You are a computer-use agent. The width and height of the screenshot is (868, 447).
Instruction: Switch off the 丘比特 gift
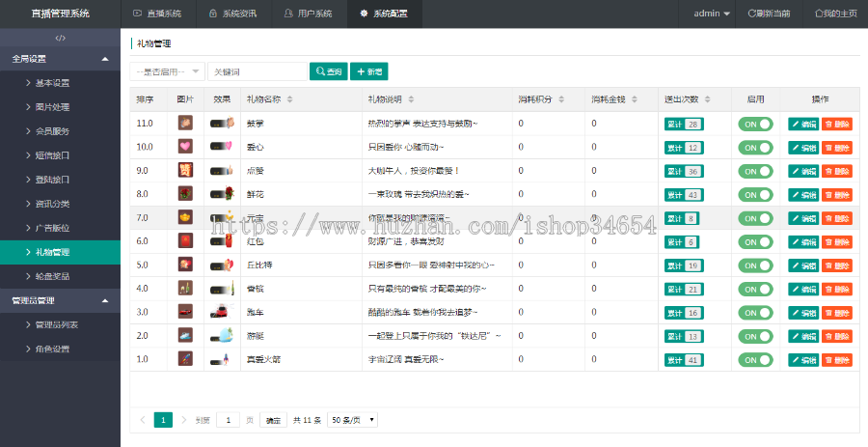click(x=755, y=265)
